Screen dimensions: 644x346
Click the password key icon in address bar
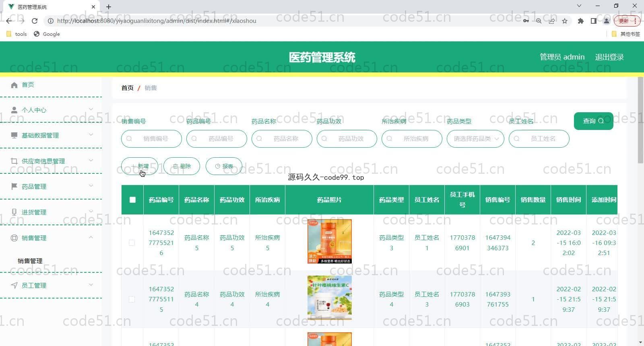pyautogui.click(x=526, y=21)
